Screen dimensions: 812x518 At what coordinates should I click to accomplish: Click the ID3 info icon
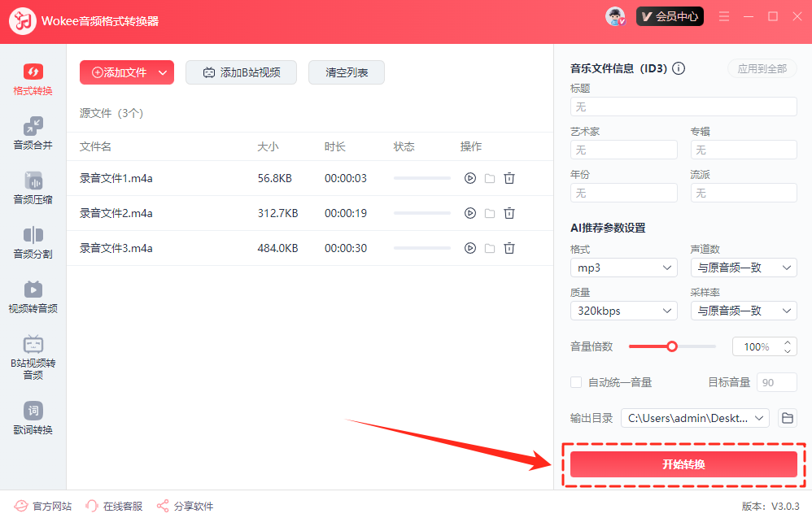[679, 68]
